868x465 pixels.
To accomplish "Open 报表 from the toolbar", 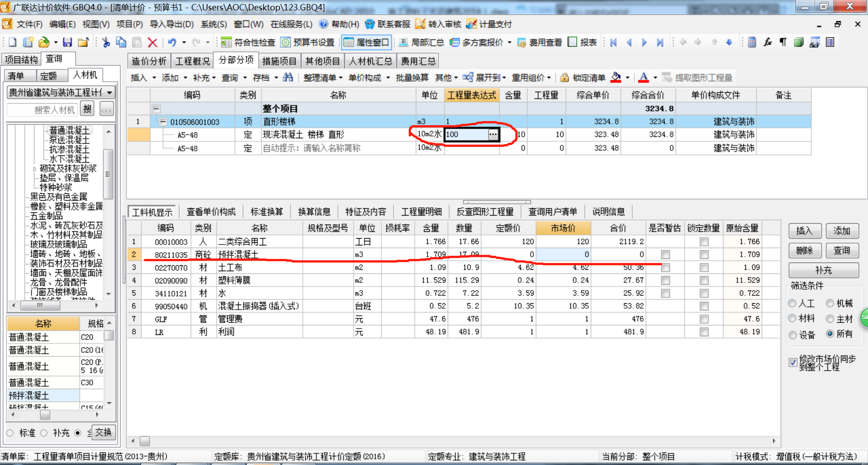I will [x=582, y=42].
